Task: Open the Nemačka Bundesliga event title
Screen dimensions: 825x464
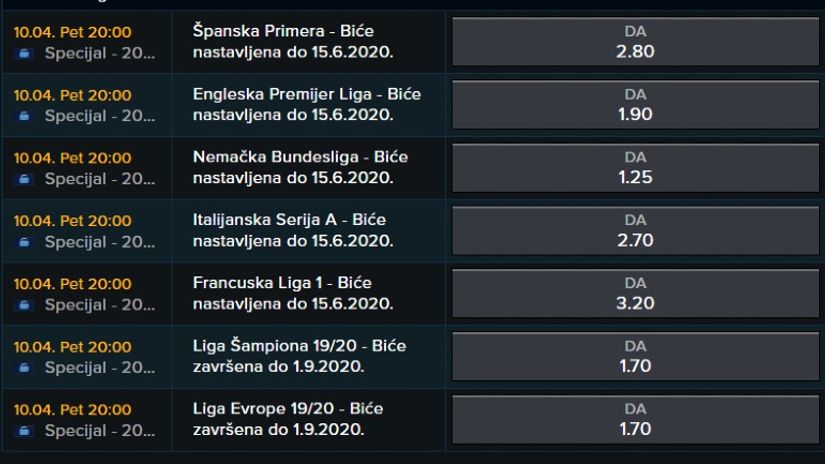Action: (300, 167)
